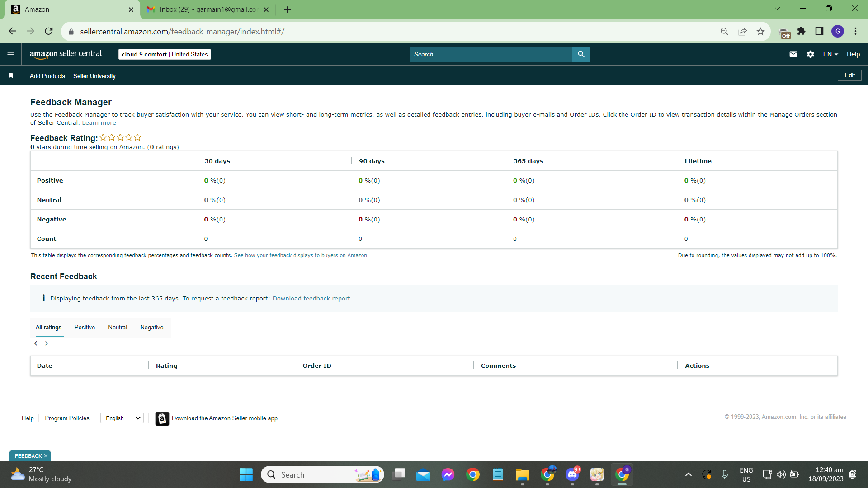Screen dimensions: 868x488
Task: Click the Comments column header
Action: pyautogui.click(x=498, y=366)
